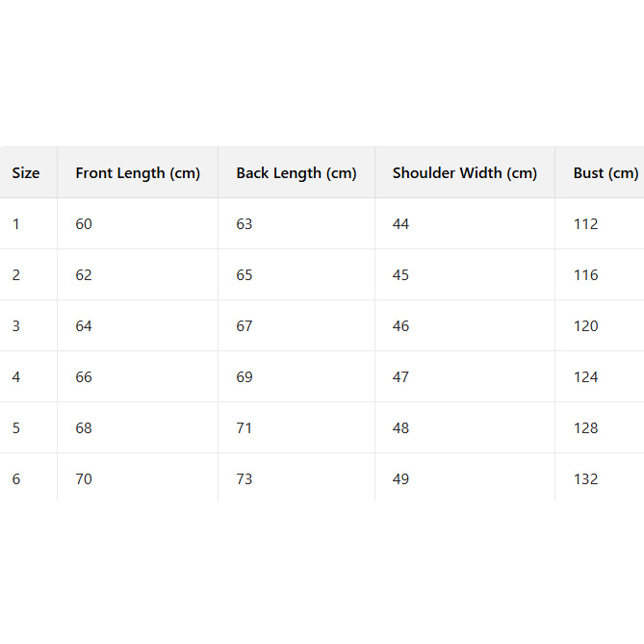Viewport: 644px width, 644px height.
Task: Select back length value 67
Action: click(x=245, y=326)
